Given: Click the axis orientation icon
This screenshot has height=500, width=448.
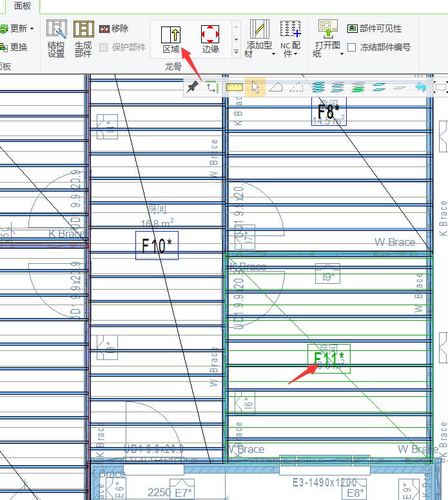Looking at the screenshot, I should (x=211, y=87).
